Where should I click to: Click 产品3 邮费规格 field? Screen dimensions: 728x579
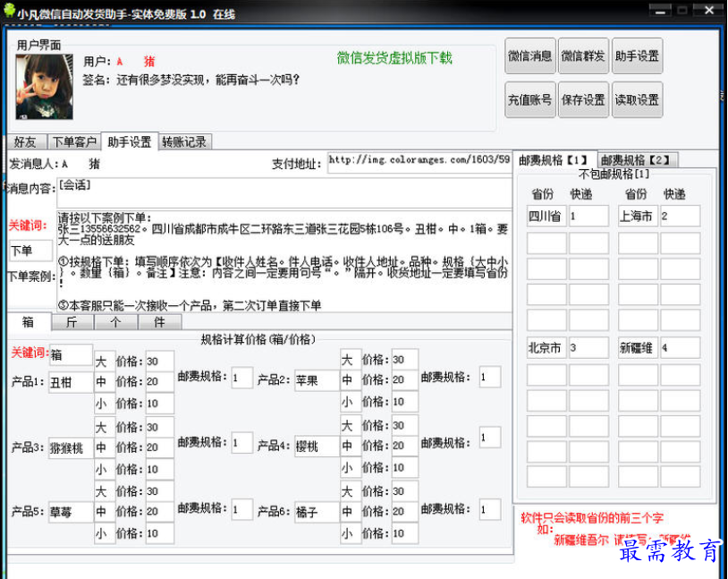click(x=241, y=443)
